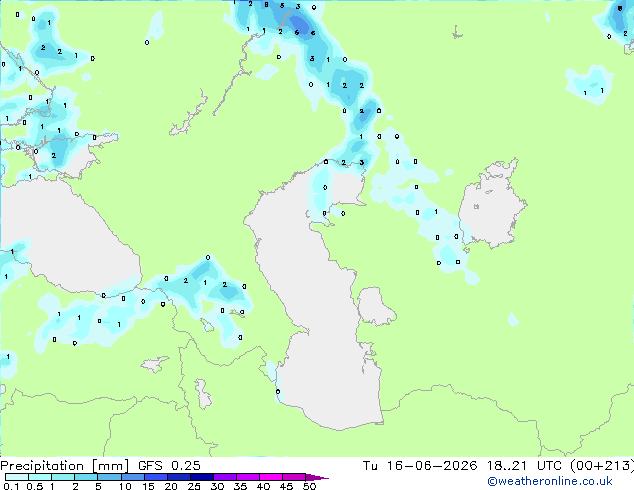Select the 0.5–1 mm legend color box
This screenshot has width=634, height=490.
[40, 477]
